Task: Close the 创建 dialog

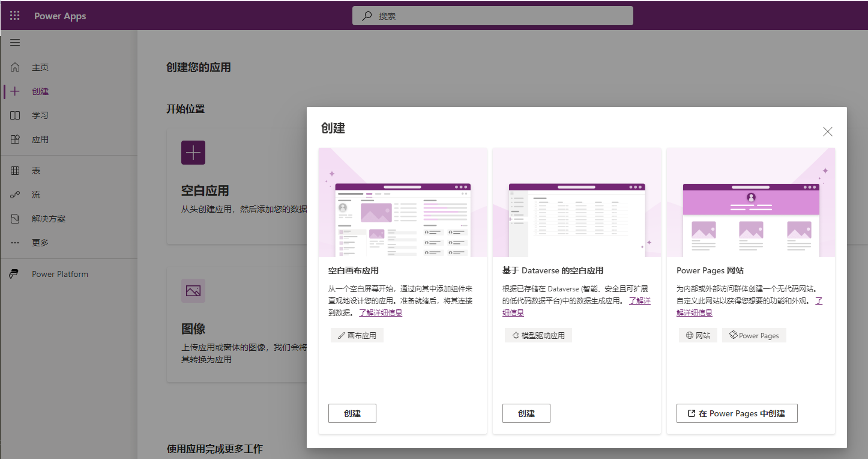Action: [827, 131]
